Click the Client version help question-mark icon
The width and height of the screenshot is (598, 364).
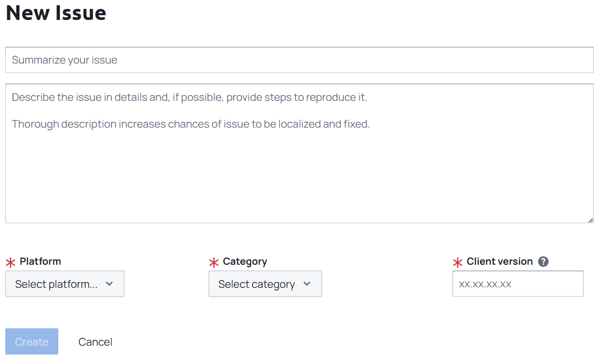[543, 262]
